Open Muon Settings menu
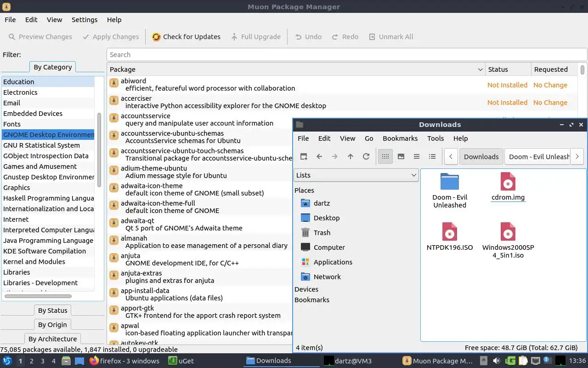Screen dimensions: 588x368 click(x=85, y=20)
